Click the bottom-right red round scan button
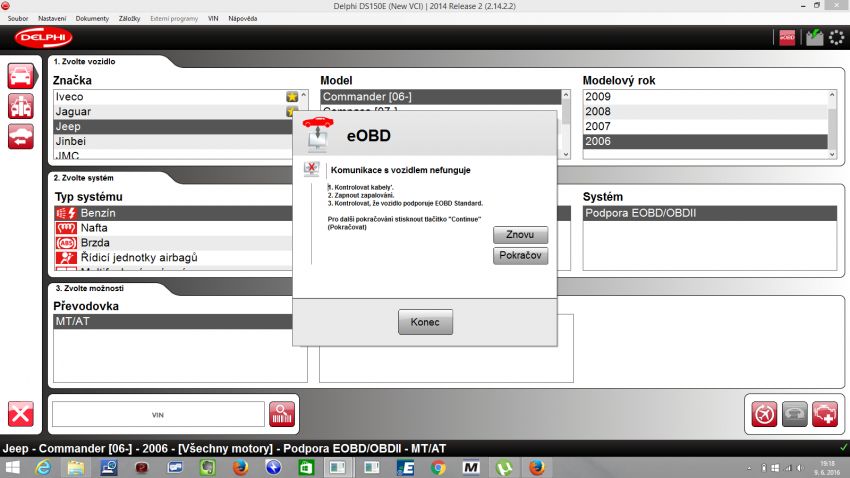 click(764, 415)
